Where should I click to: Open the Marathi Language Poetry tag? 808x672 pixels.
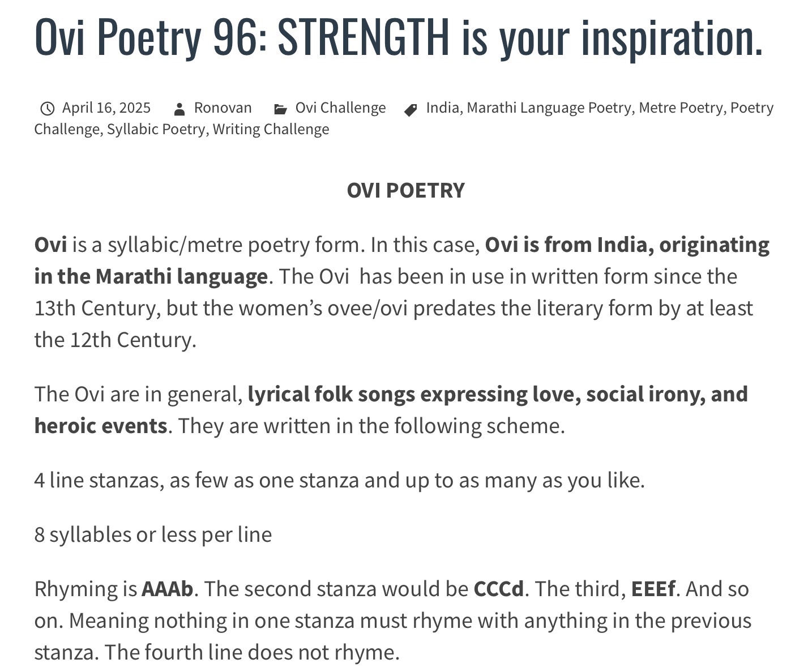tap(549, 108)
